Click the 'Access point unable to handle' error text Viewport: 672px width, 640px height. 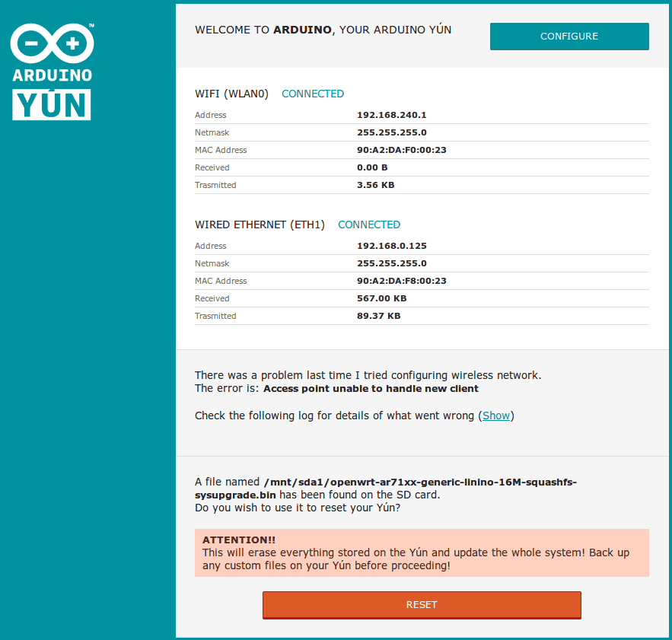[371, 388]
